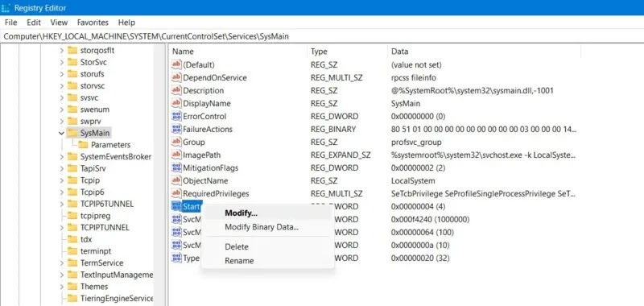Click the registry path address bar

pos(322,36)
